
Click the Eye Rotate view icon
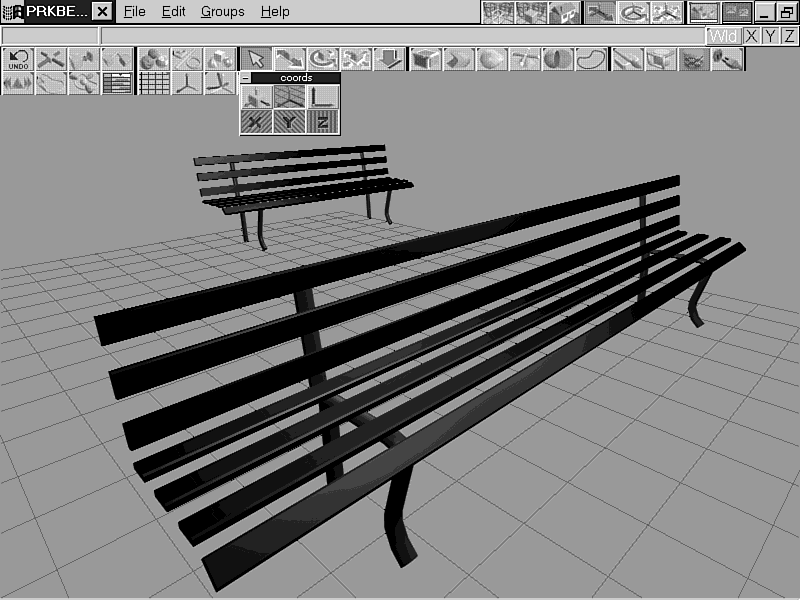633,12
